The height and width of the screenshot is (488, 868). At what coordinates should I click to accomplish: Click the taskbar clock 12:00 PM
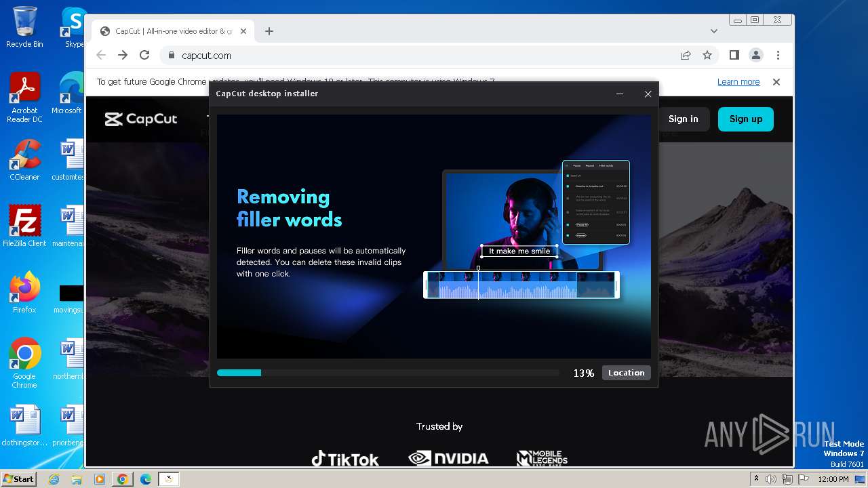pyautogui.click(x=833, y=479)
